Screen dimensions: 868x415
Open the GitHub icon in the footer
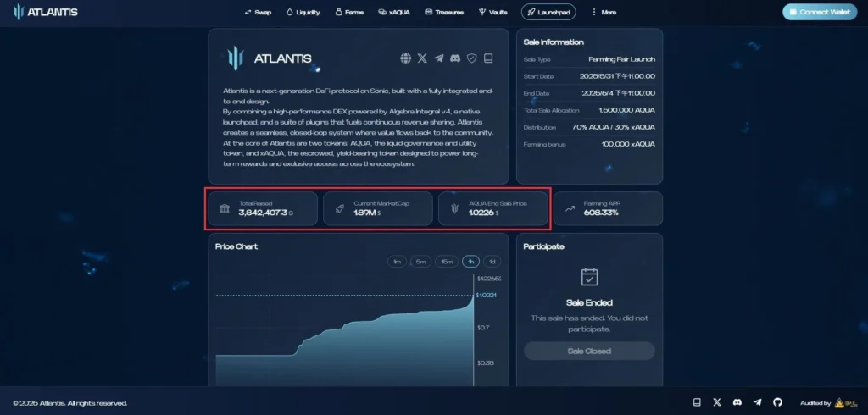coord(777,402)
